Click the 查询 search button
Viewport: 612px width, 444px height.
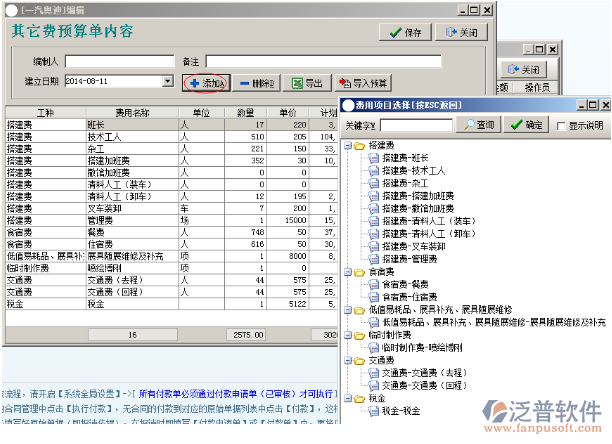pos(476,125)
